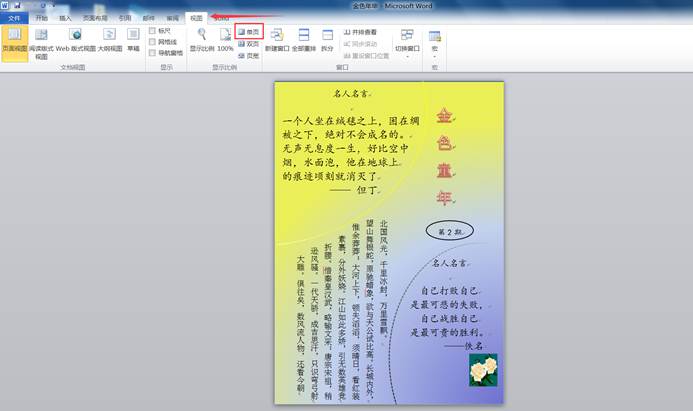Switch to the Insert tab (插入)
Viewport: 693px width, 411px height.
(65, 18)
